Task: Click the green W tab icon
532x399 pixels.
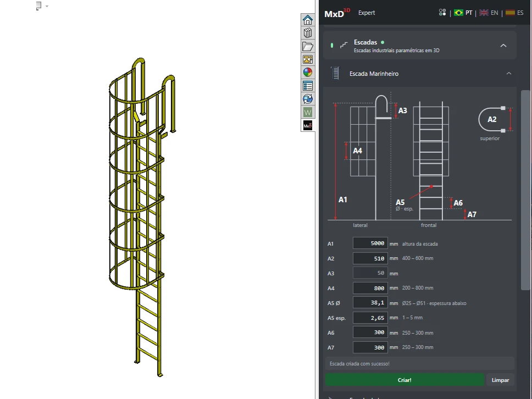Action: [308, 112]
